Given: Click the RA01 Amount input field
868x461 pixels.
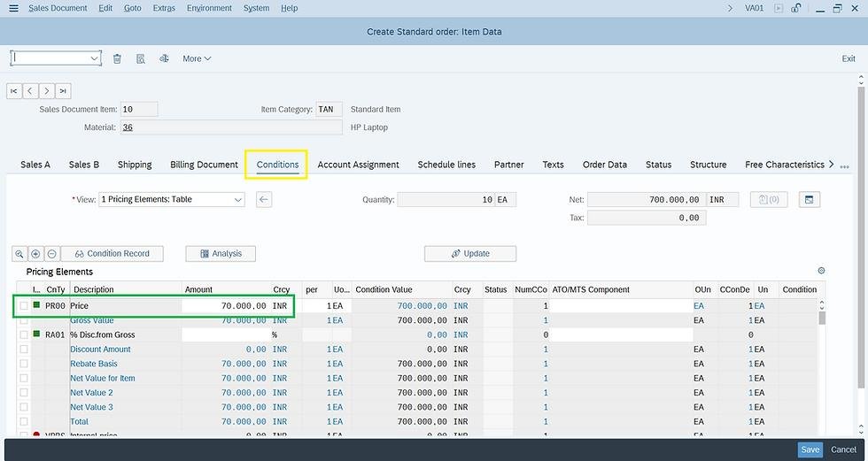Looking at the screenshot, I should (225, 335).
